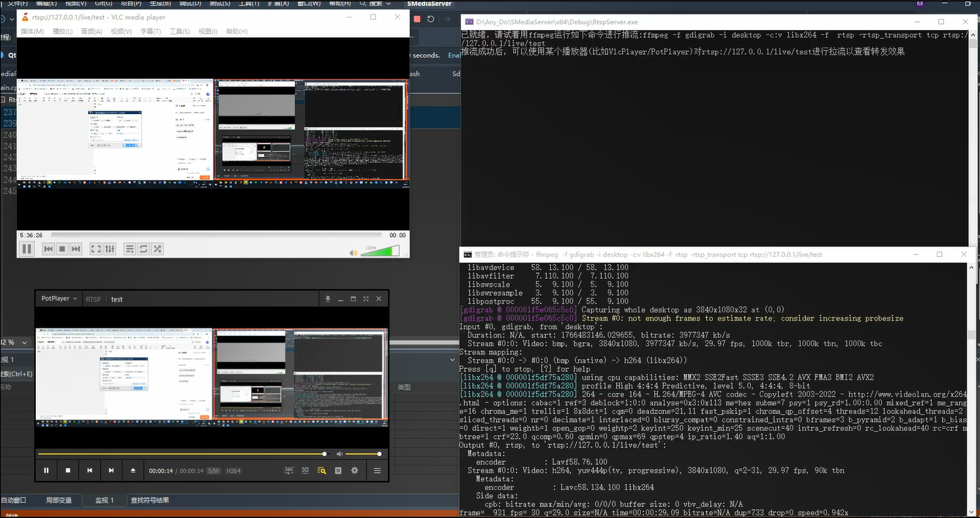Stop the VLC stream playback
The image size is (980, 518).
pos(62,249)
